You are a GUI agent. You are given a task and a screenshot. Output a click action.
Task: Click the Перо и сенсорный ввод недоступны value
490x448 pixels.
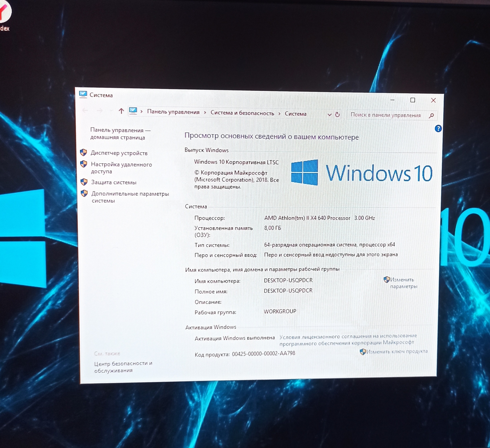click(331, 255)
